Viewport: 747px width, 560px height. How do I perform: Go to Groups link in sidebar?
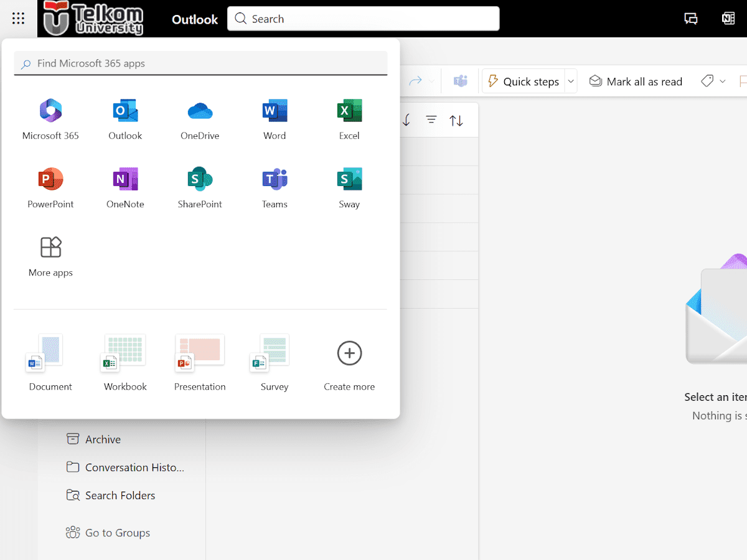pos(117,533)
